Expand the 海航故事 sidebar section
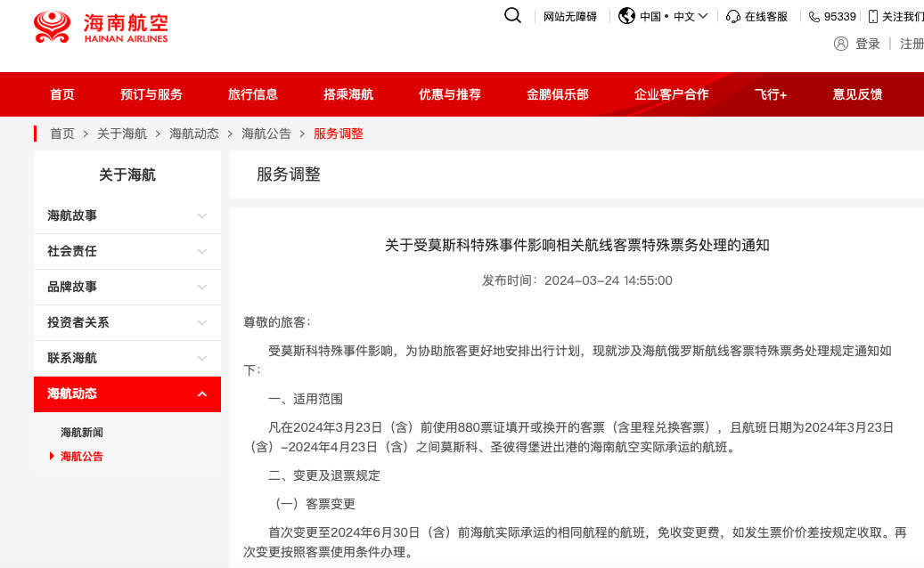Viewport: 924px width, 568px height. 201,215
